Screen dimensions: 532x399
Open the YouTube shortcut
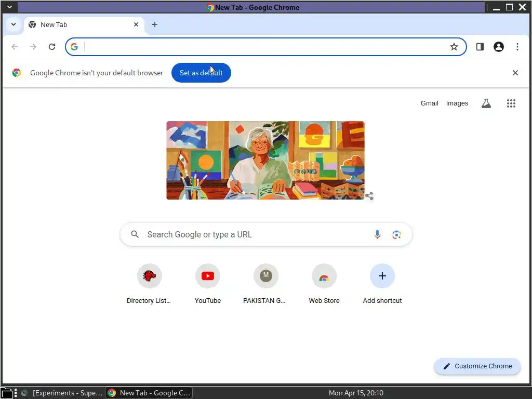[208, 284]
